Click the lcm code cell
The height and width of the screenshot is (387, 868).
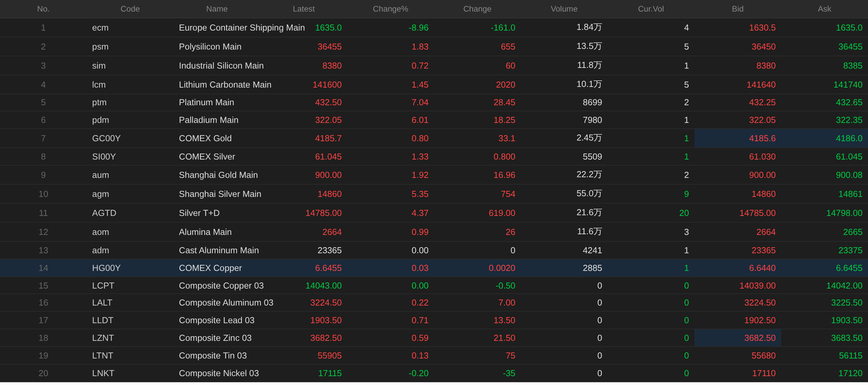coord(99,85)
